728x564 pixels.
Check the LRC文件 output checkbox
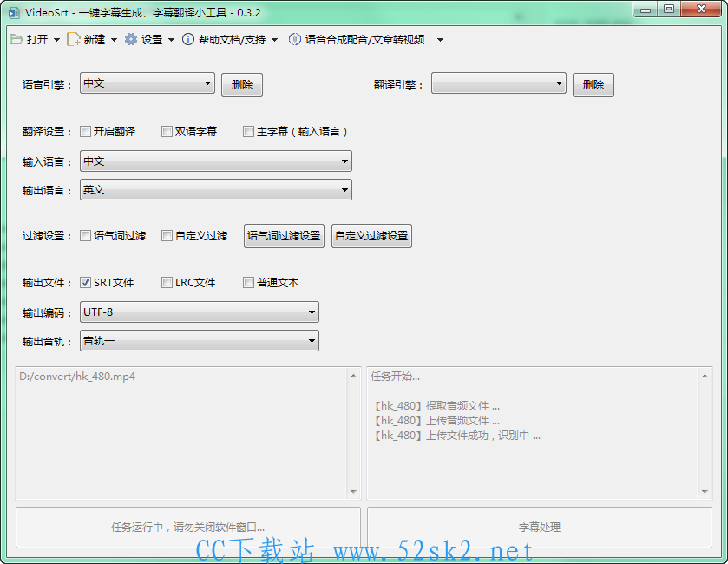[x=167, y=282]
